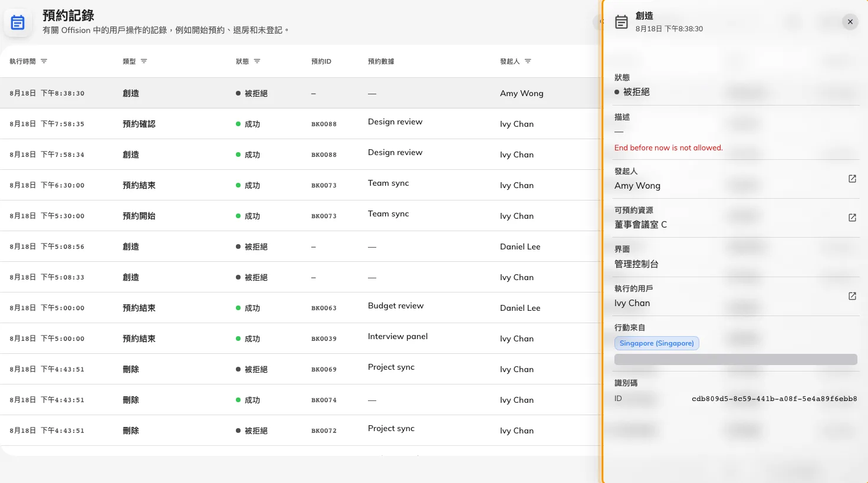This screenshot has width=868, height=483.
Task: Select the 預約開始 Team sync row
Action: click(x=300, y=216)
